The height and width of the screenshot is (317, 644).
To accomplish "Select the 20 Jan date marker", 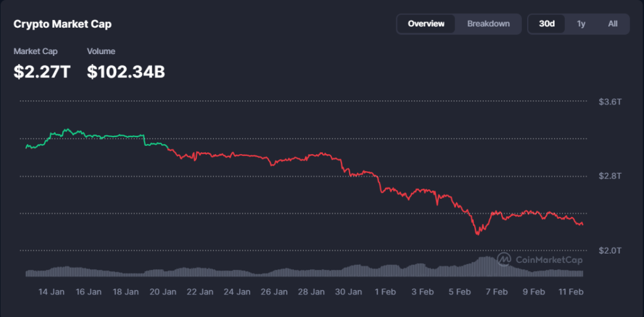I will pyautogui.click(x=163, y=292).
